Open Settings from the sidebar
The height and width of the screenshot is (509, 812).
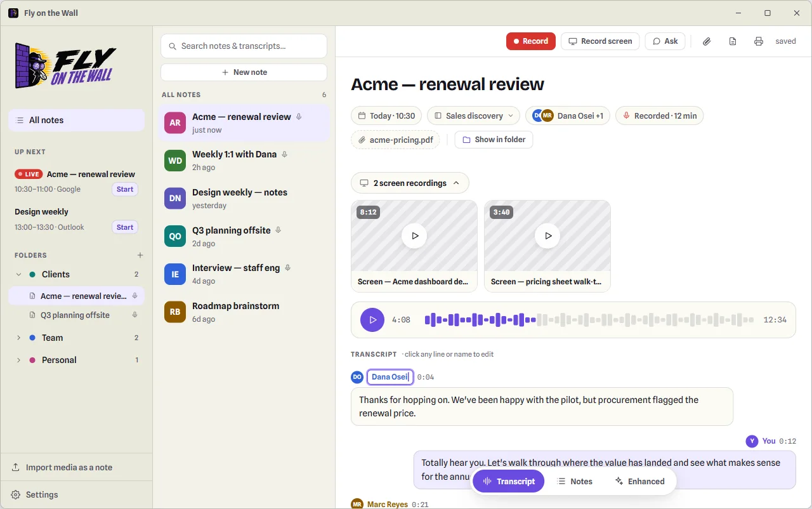coord(76,494)
